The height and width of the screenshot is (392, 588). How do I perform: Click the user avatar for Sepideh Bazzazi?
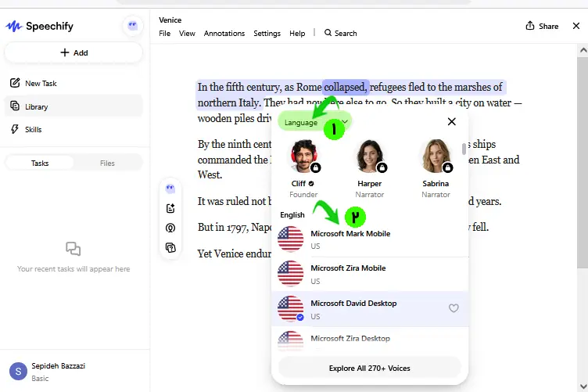[x=18, y=372]
